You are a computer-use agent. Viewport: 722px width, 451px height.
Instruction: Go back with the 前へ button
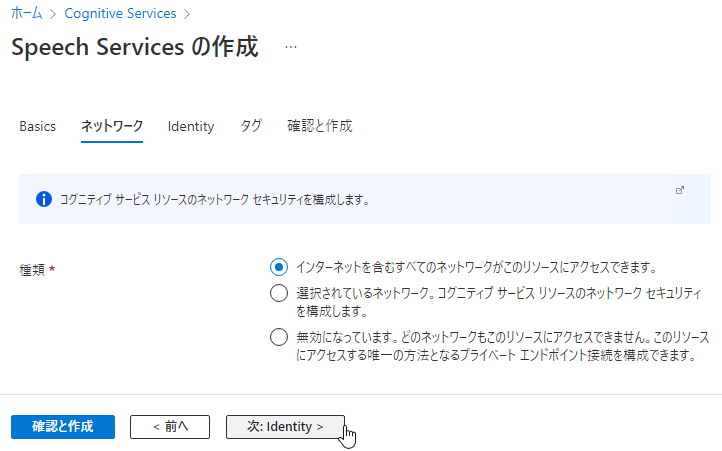click(170, 427)
